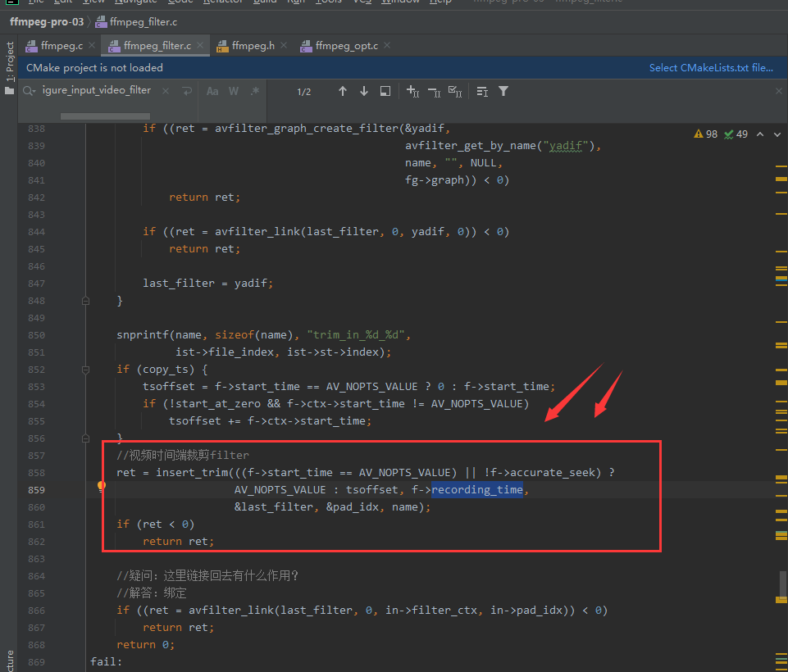Close the ffmpeg_filter.c tab
788x672 pixels.
(200, 45)
